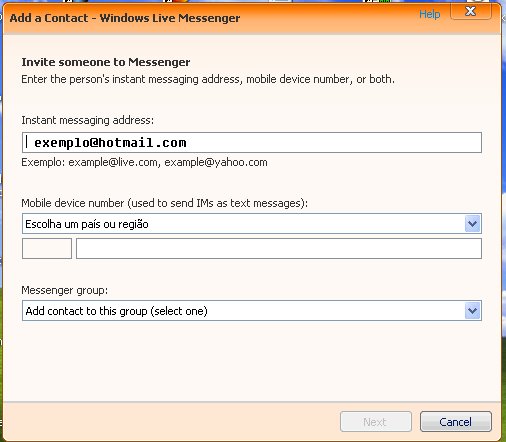This screenshot has width=506, height=442.
Task: Place the cursor in 'exemplo@hotmail.com' text
Action: (x=110, y=143)
